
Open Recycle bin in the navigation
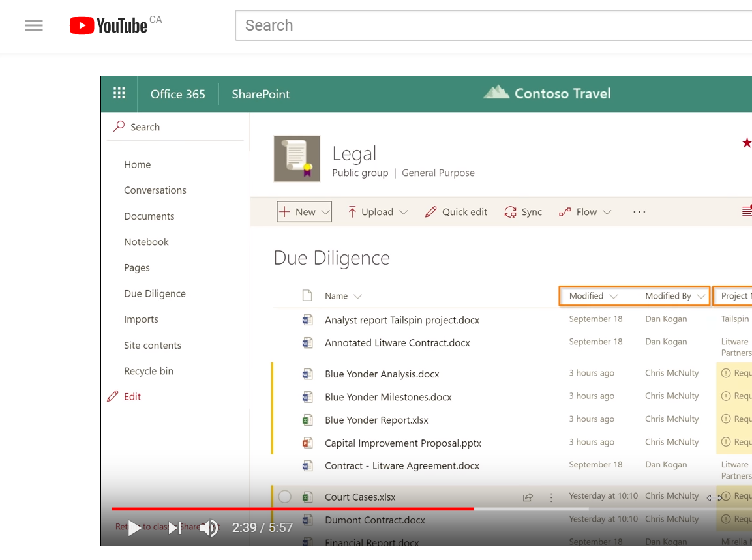(x=149, y=371)
